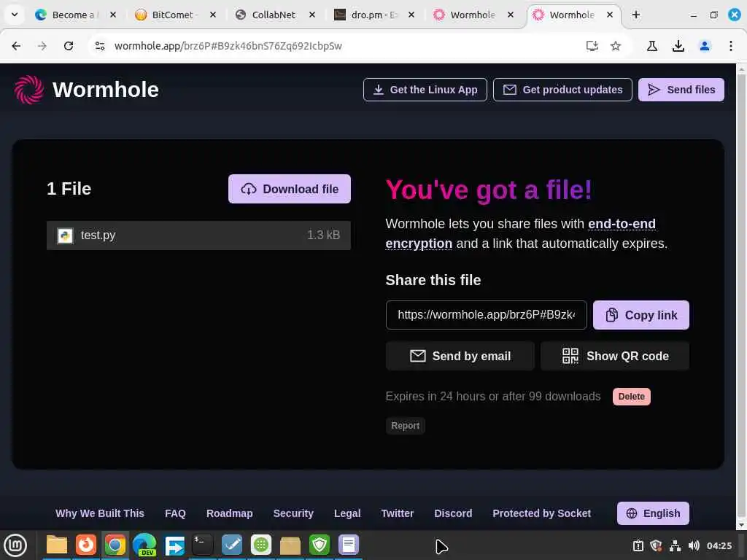Click the share link field
Screen dimensions: 747x560
click(486, 315)
